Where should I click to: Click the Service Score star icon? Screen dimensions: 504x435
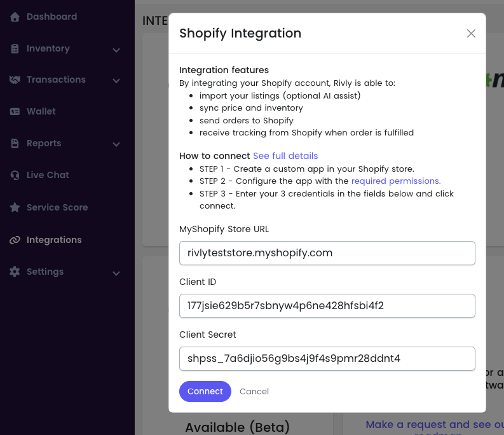click(x=15, y=207)
